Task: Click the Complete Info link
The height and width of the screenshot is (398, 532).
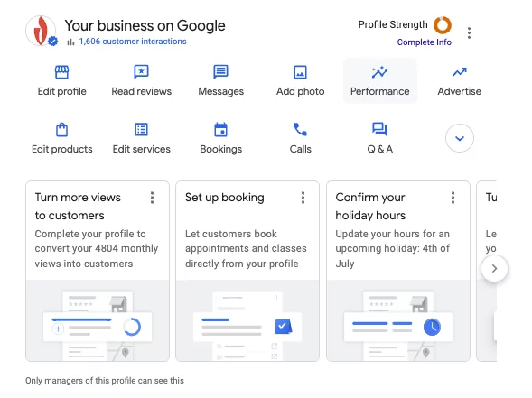Action: coord(425,42)
